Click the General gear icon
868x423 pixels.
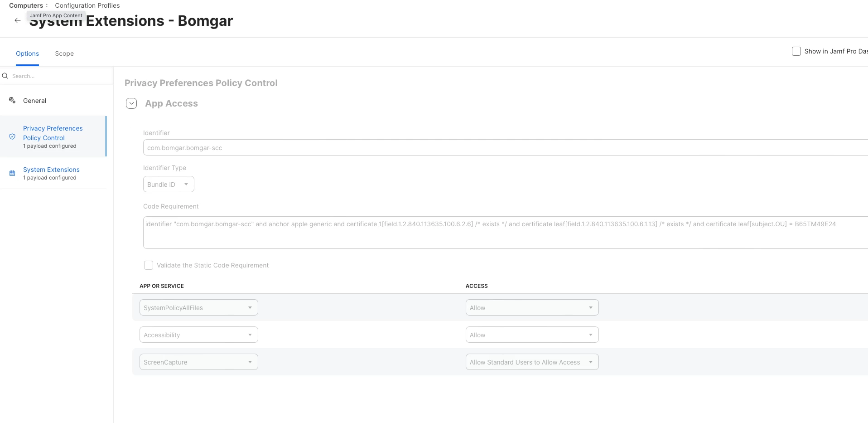12,100
